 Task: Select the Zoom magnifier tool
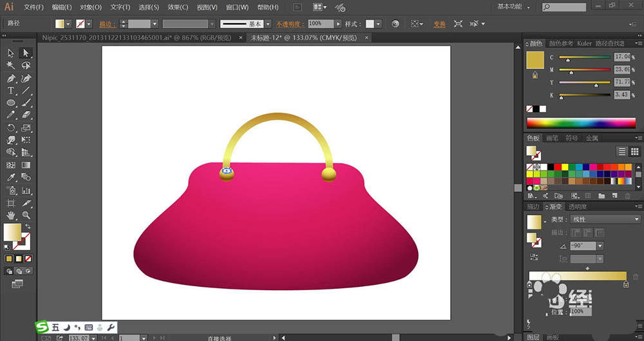pyautogui.click(x=26, y=215)
